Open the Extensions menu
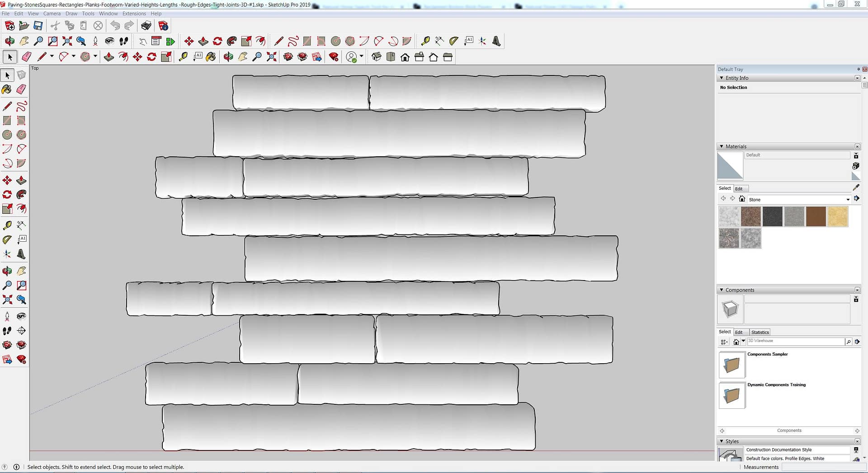Viewport: 868px width, 473px height. click(x=134, y=14)
